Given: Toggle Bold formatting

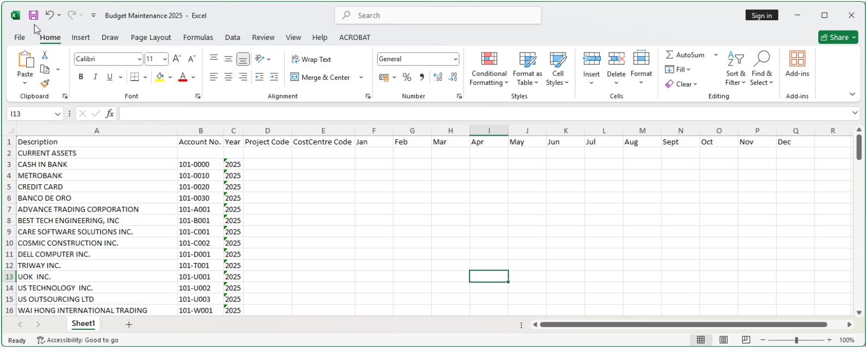Looking at the screenshot, I should click(81, 77).
